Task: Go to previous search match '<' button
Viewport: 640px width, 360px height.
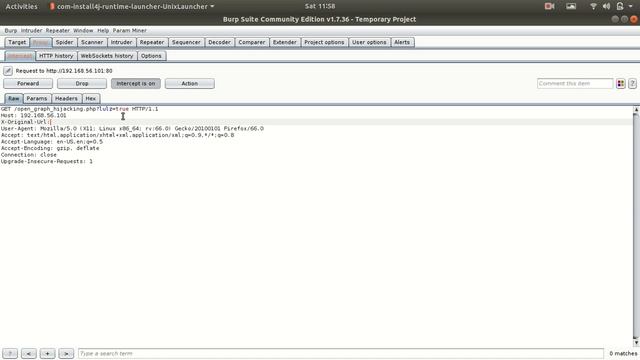Action: click(29, 353)
